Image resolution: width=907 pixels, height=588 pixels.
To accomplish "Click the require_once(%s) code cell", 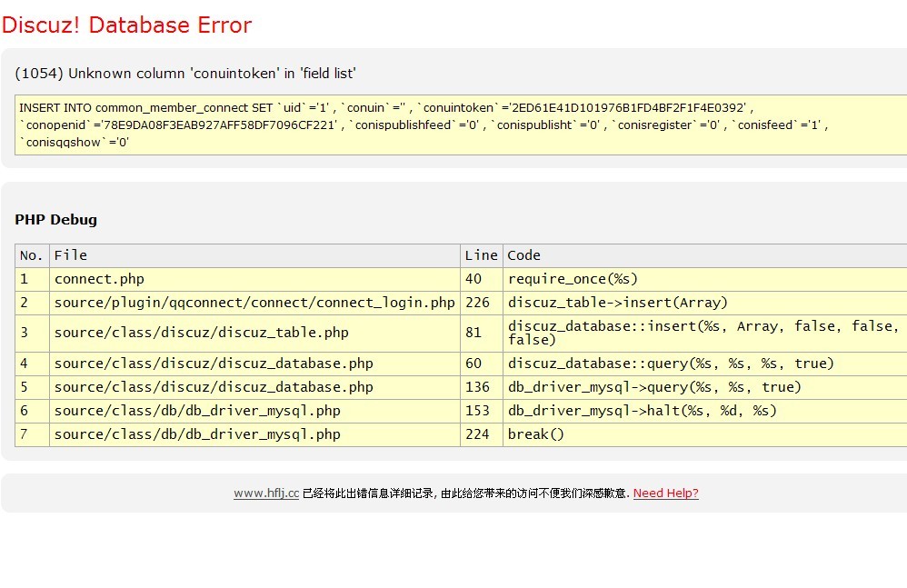I will [705, 279].
